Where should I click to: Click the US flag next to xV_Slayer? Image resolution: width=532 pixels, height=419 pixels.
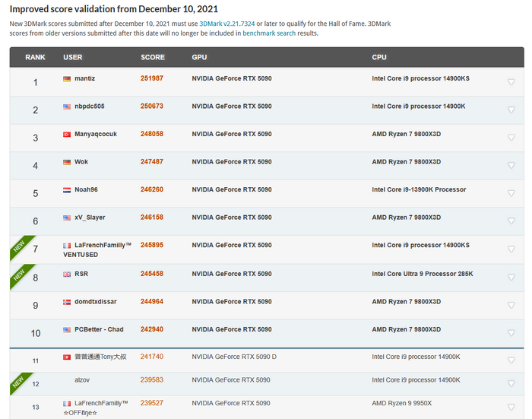point(67,218)
